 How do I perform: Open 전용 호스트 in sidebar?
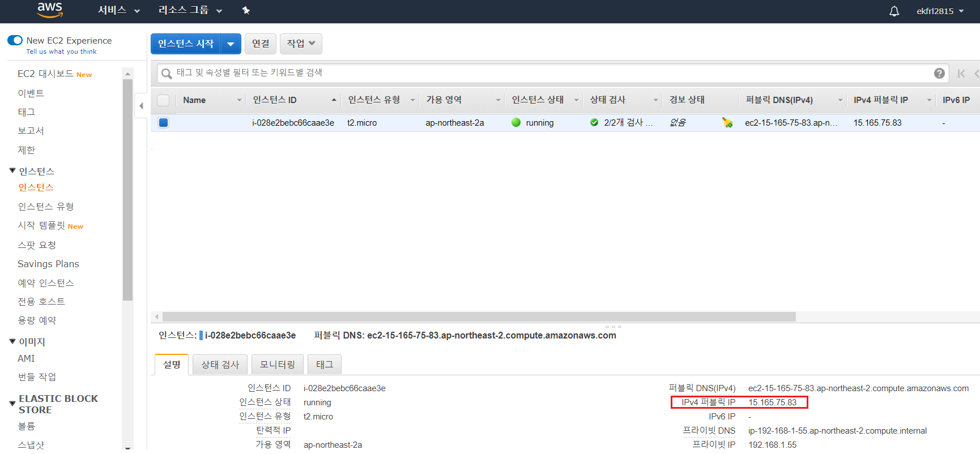coord(41,302)
